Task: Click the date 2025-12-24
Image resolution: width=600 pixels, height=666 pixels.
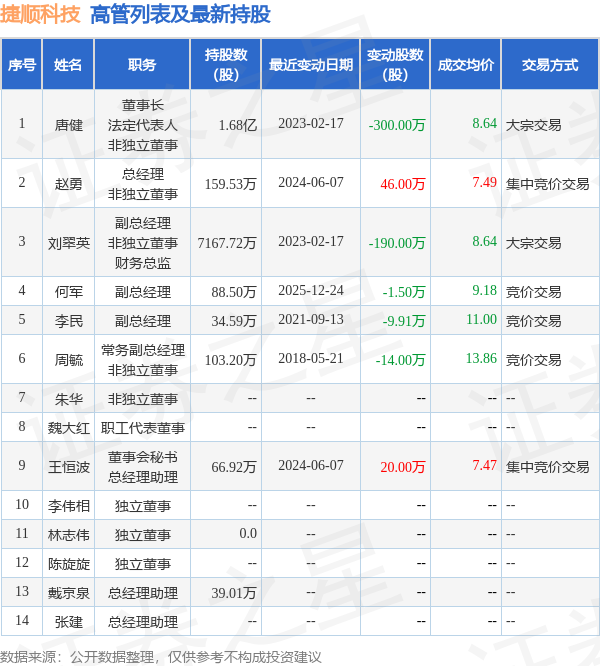Action: click(311, 291)
